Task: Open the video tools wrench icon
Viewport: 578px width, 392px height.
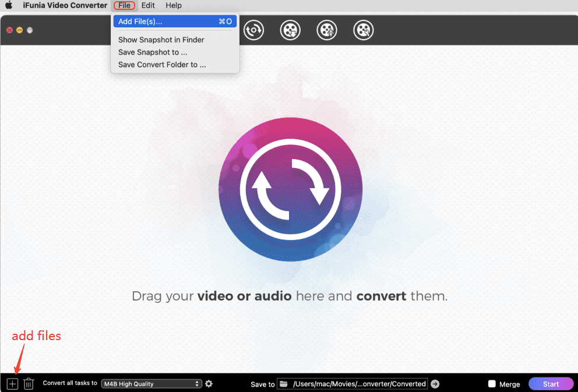Action: [x=364, y=30]
